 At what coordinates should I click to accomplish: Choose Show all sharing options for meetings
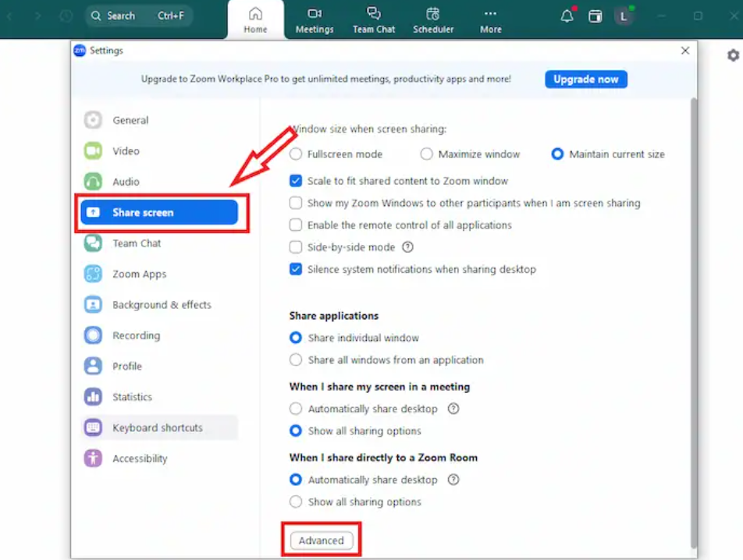point(296,431)
